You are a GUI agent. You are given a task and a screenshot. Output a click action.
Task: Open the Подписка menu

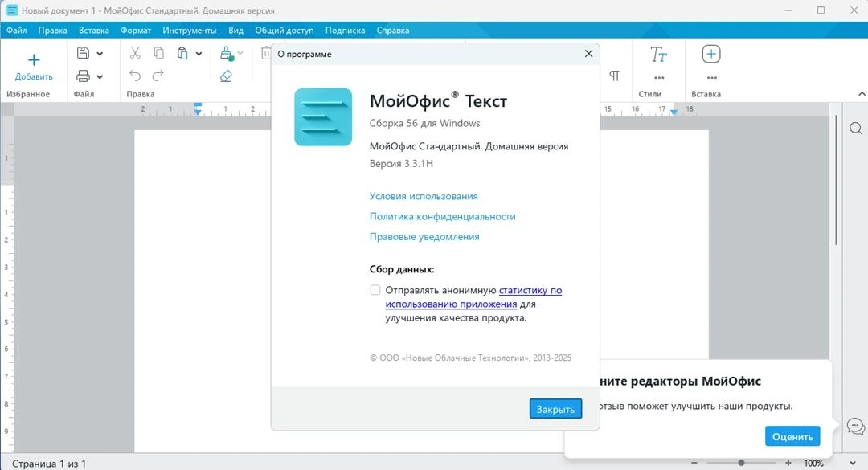click(x=345, y=31)
